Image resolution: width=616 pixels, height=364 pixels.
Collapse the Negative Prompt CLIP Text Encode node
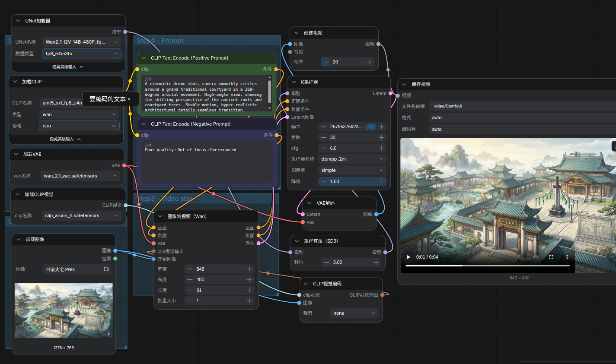[x=144, y=124]
